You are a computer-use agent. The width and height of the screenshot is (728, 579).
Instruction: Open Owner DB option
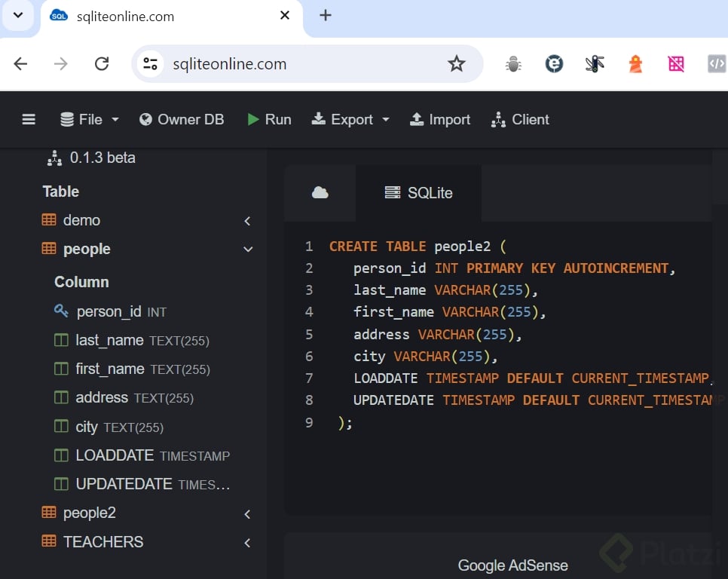pos(182,120)
